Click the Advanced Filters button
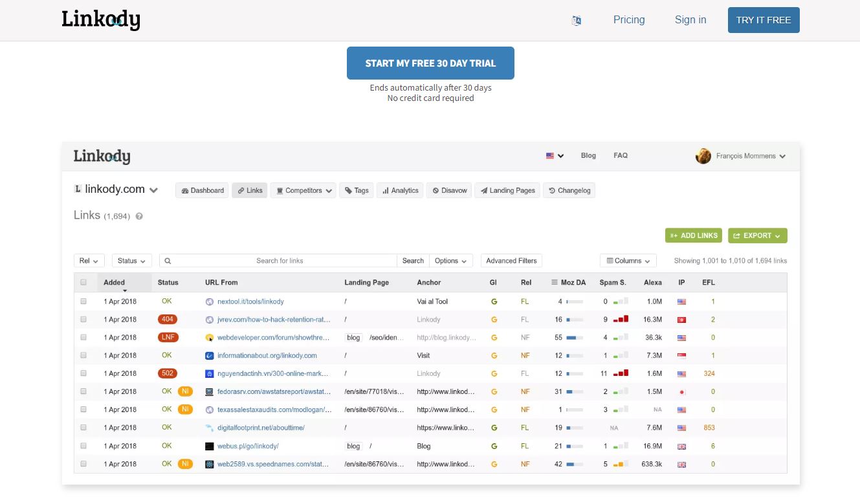The image size is (860, 504). point(511,261)
